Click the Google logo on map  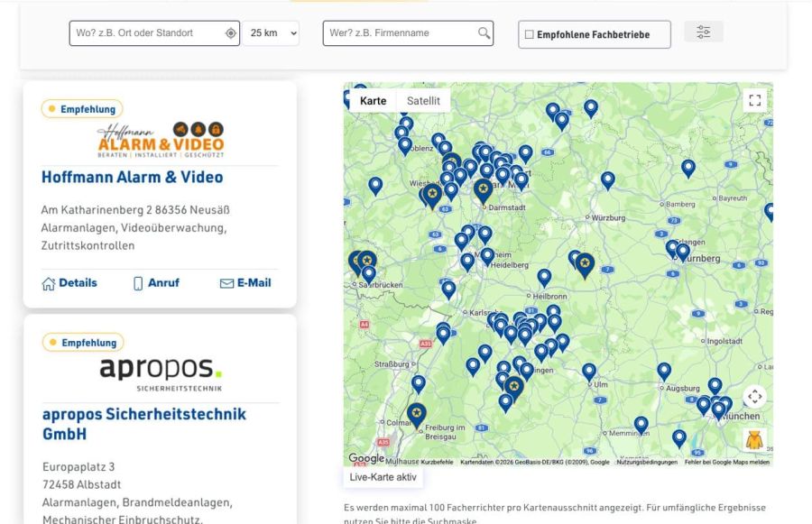coord(366,458)
